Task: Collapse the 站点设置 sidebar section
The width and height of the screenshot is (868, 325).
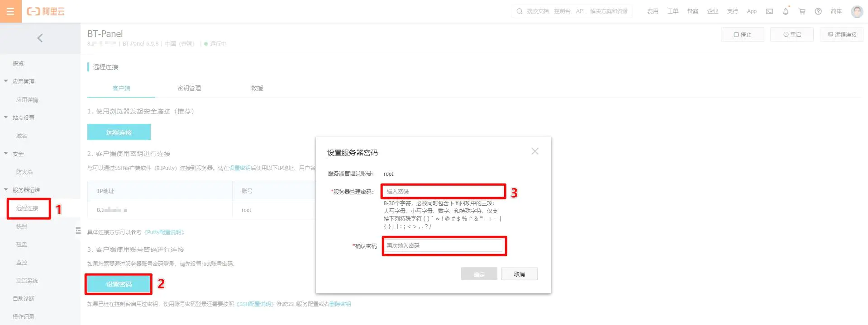Action: [6, 118]
